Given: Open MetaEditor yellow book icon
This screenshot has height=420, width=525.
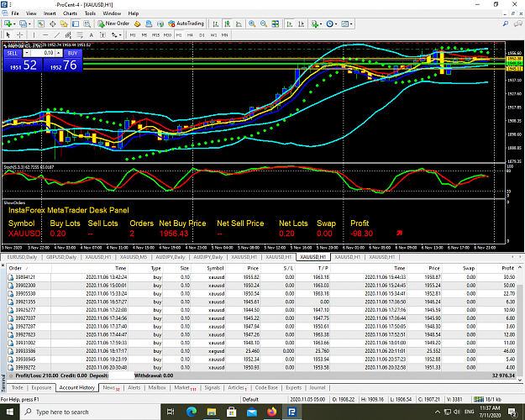Looking at the screenshot, I should (137, 24).
